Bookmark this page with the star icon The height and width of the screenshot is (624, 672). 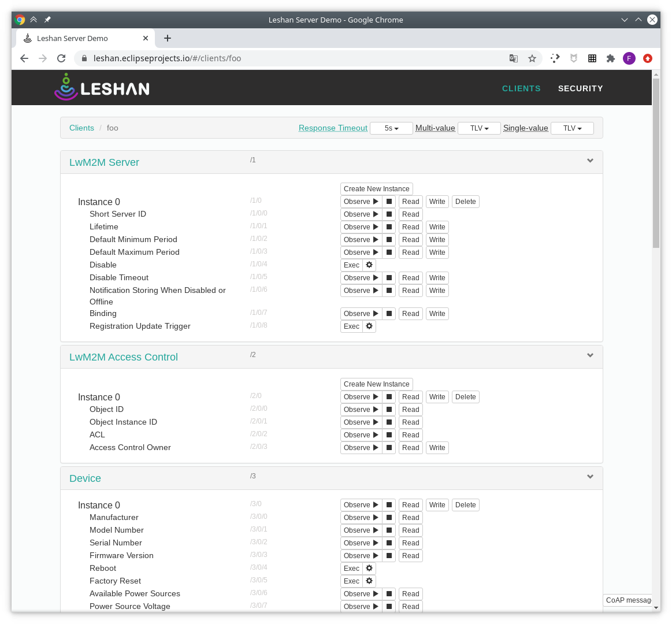[532, 58]
